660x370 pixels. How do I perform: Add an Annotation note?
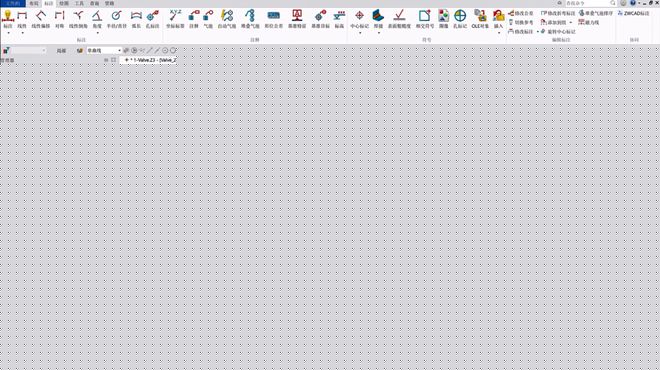pyautogui.click(x=194, y=19)
